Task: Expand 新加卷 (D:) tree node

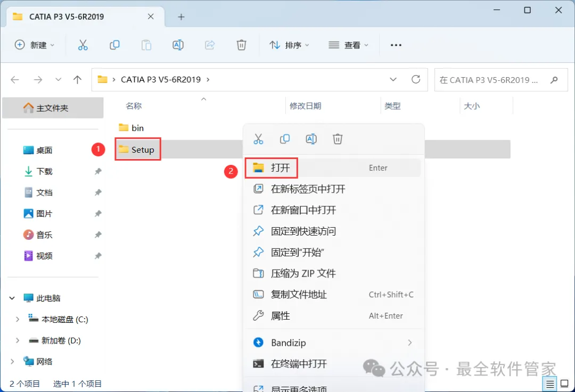Action: 17,341
